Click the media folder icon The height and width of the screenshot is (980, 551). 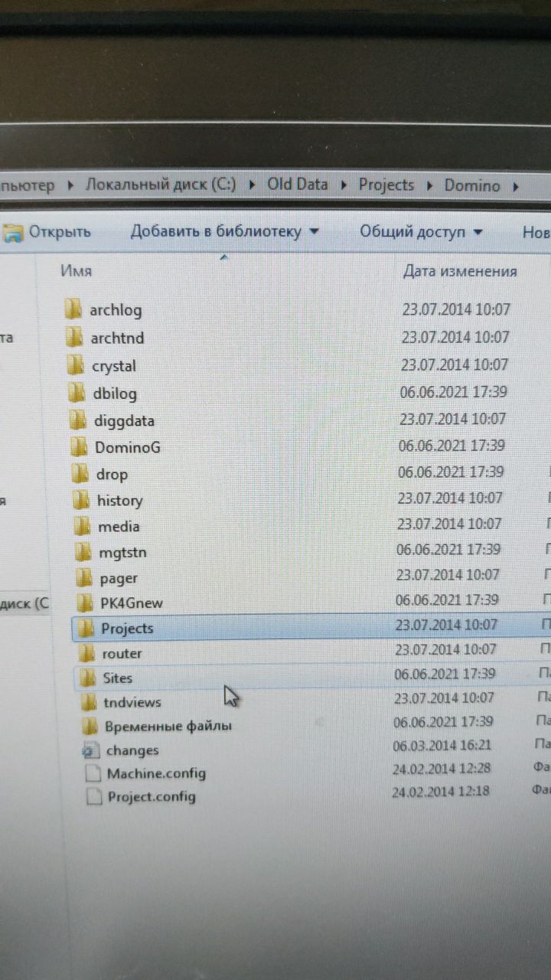pos(83,526)
